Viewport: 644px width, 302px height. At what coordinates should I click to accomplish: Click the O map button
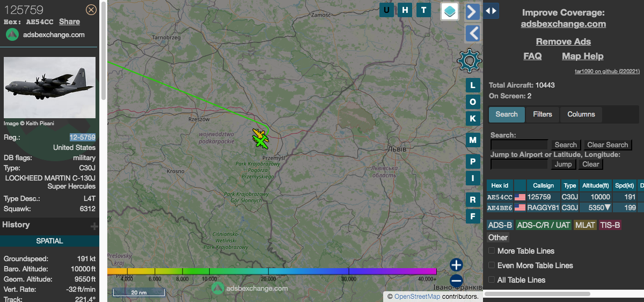(x=472, y=102)
